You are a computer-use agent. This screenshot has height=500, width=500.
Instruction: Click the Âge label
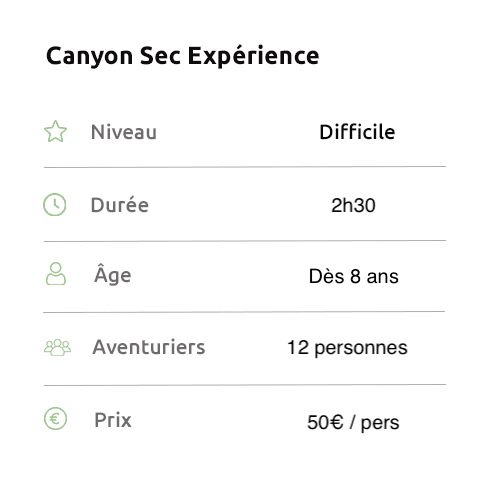[x=113, y=274]
